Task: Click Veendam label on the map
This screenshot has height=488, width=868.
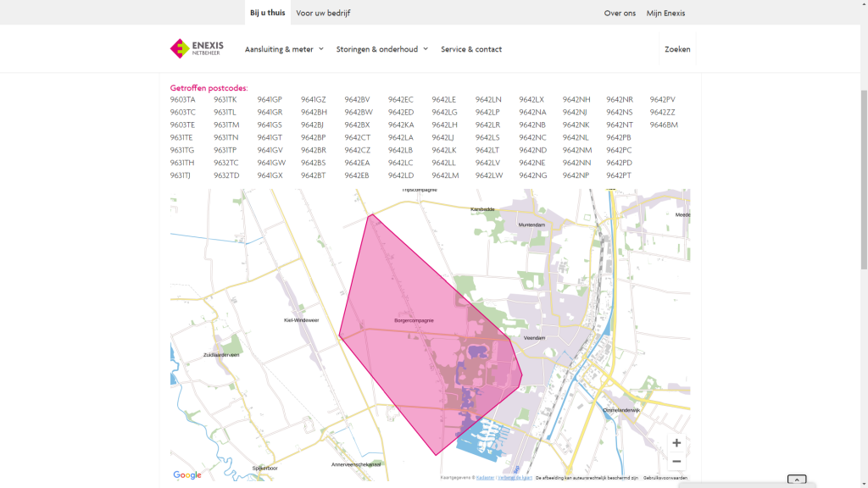Action: click(x=533, y=337)
